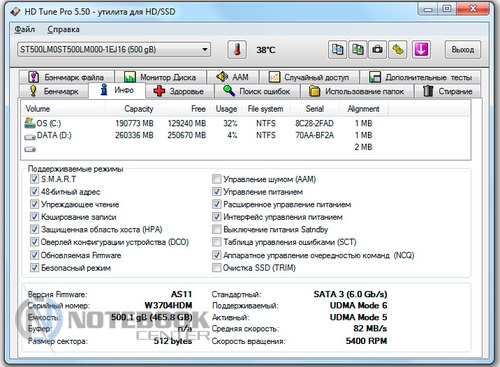Click the serial 70AA-BF2A cell
Viewport: 500px width, 367px height.
[x=314, y=135]
